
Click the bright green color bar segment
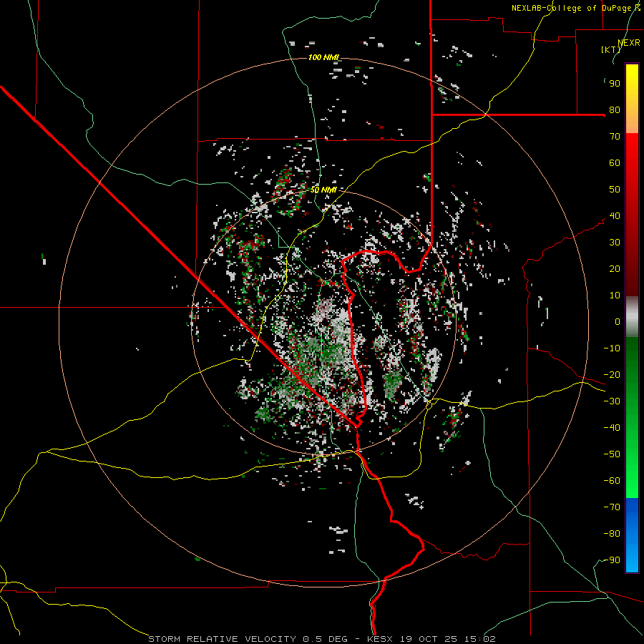(x=632, y=417)
